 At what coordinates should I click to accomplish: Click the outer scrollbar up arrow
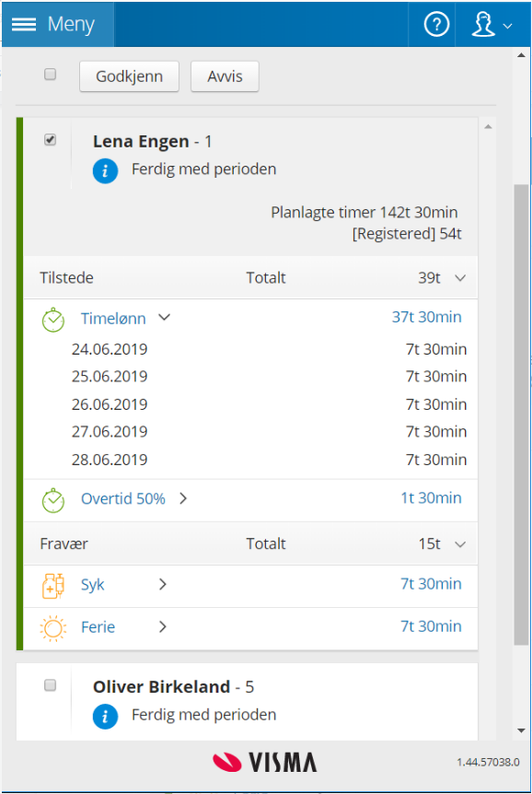coord(521,55)
